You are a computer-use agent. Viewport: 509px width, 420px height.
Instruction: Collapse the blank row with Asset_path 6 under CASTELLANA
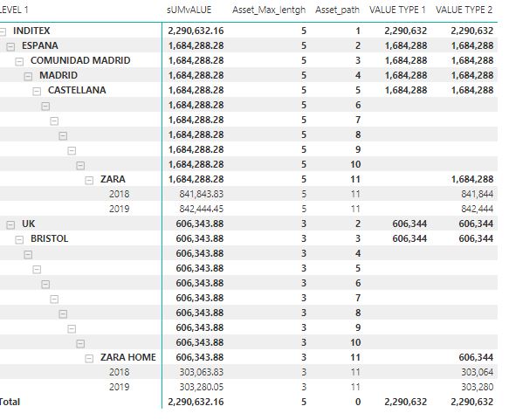(x=45, y=107)
